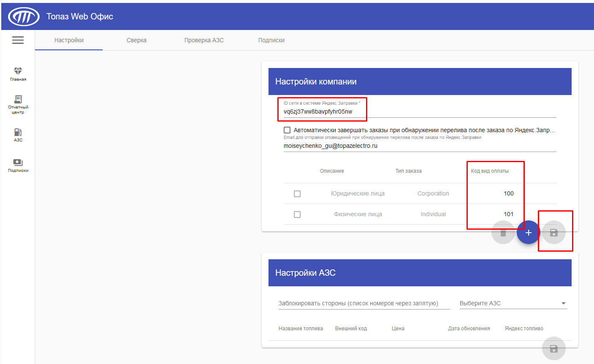Add a new payment type with plus button
Screen dimensions: 594x364
[x=529, y=233]
